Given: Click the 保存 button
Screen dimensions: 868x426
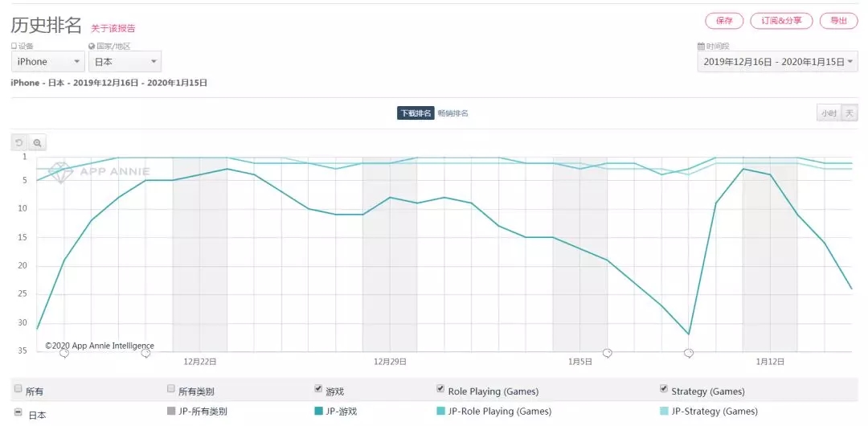Looking at the screenshot, I should [x=724, y=21].
